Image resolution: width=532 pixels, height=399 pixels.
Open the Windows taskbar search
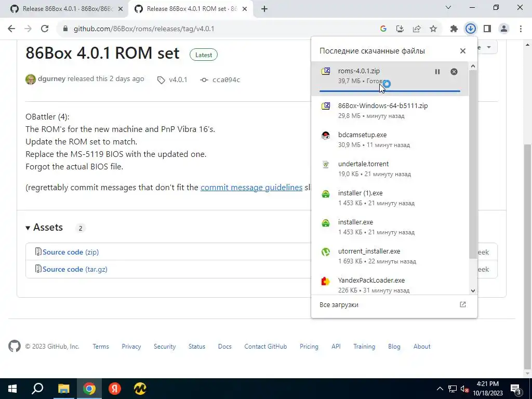click(x=37, y=389)
